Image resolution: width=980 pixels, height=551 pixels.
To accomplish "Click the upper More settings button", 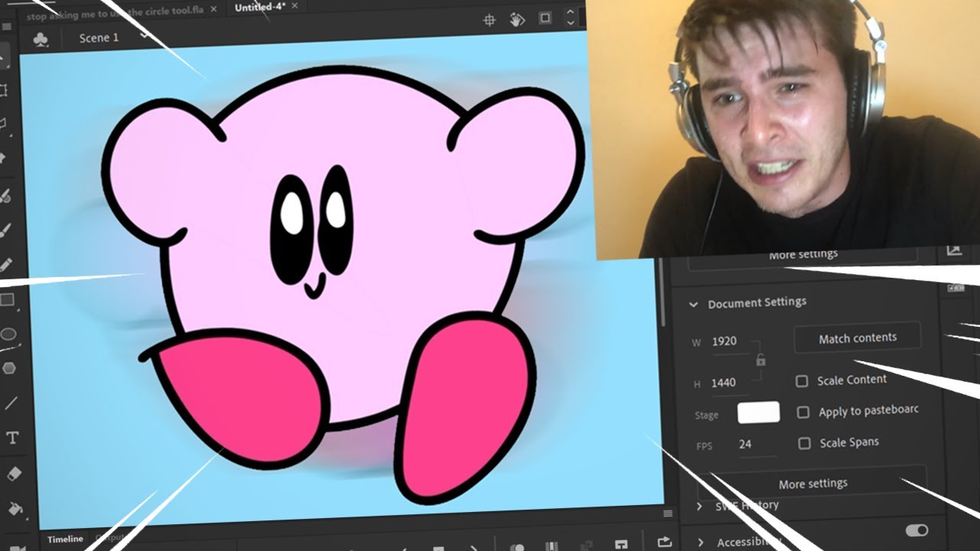I will pos(803,256).
